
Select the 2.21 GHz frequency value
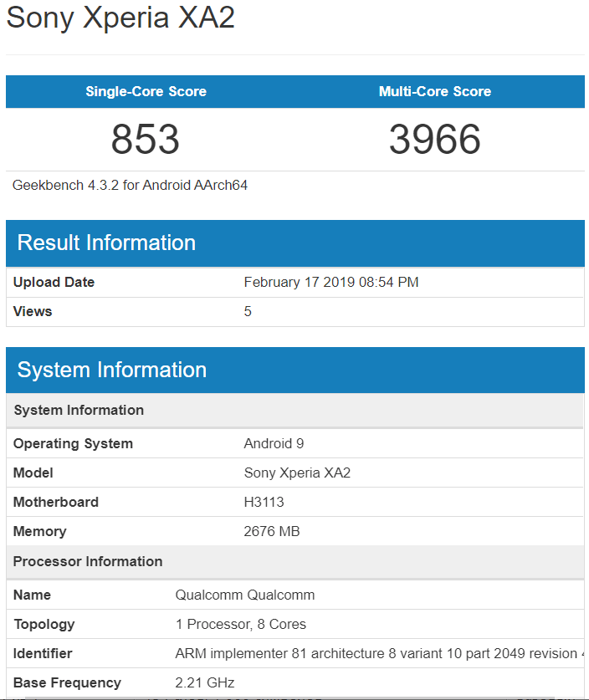(205, 683)
